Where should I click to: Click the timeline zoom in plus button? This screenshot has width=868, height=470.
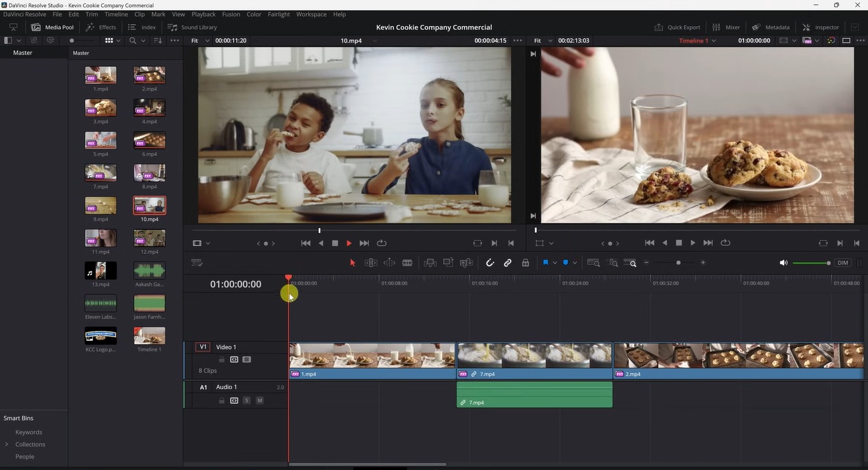pos(703,263)
